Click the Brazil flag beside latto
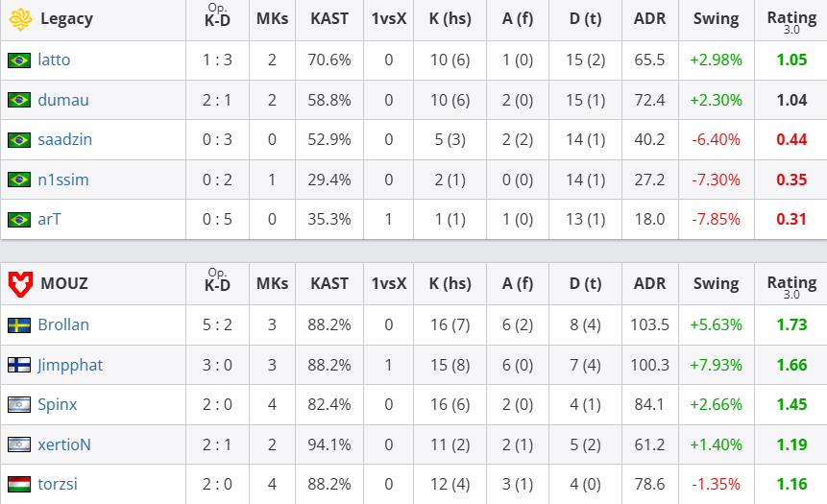Screen dimensions: 827x504 click(x=18, y=60)
